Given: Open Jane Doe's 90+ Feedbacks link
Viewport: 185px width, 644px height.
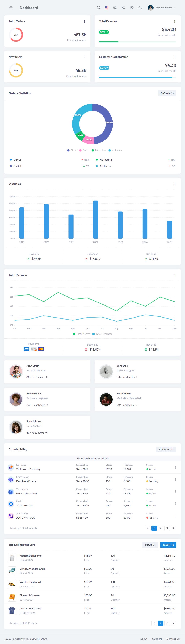Looking at the screenshot, I should [x=127, y=377].
